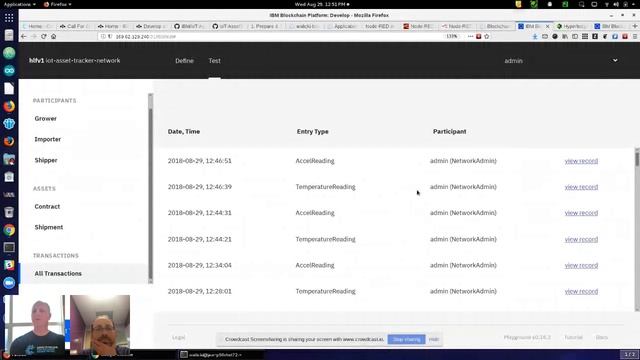640x360 pixels.
Task: Select the Importer participant registry
Action: point(48,139)
